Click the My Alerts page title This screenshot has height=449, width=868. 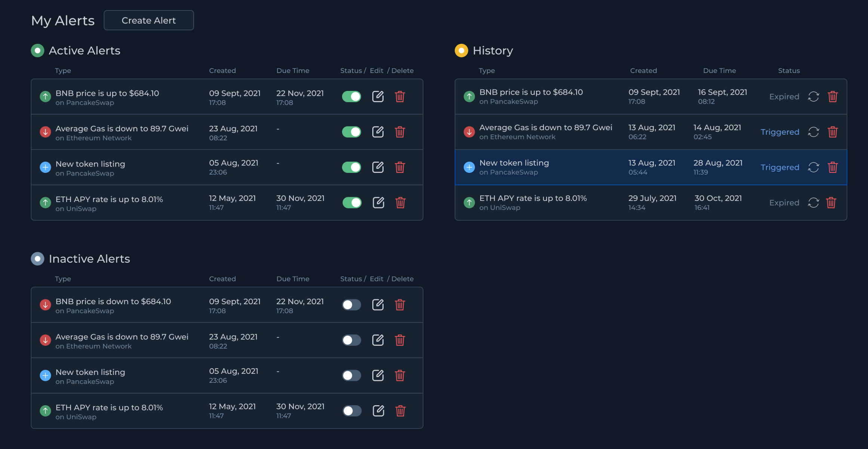pyautogui.click(x=63, y=21)
